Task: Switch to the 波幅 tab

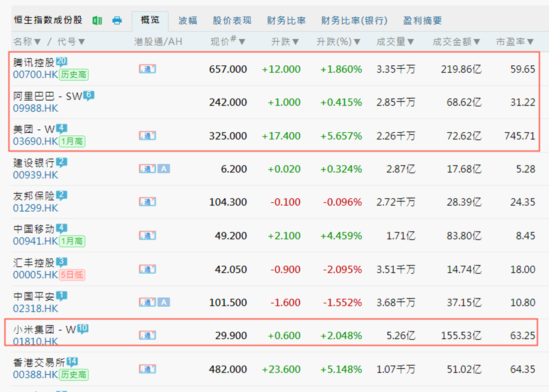Action: click(188, 20)
